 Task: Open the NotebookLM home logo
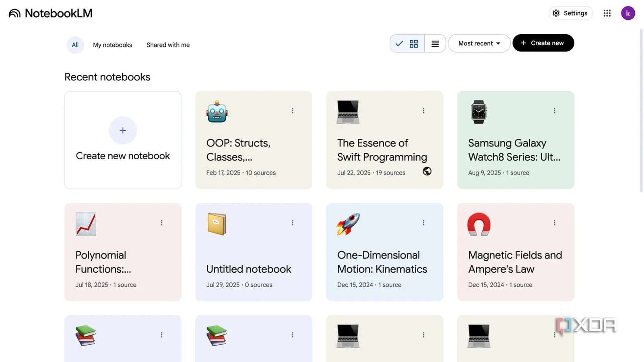point(50,13)
